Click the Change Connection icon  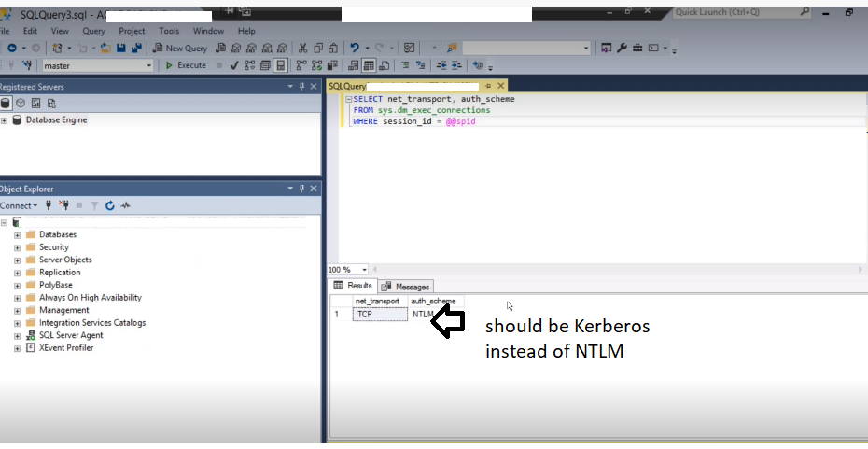point(26,65)
